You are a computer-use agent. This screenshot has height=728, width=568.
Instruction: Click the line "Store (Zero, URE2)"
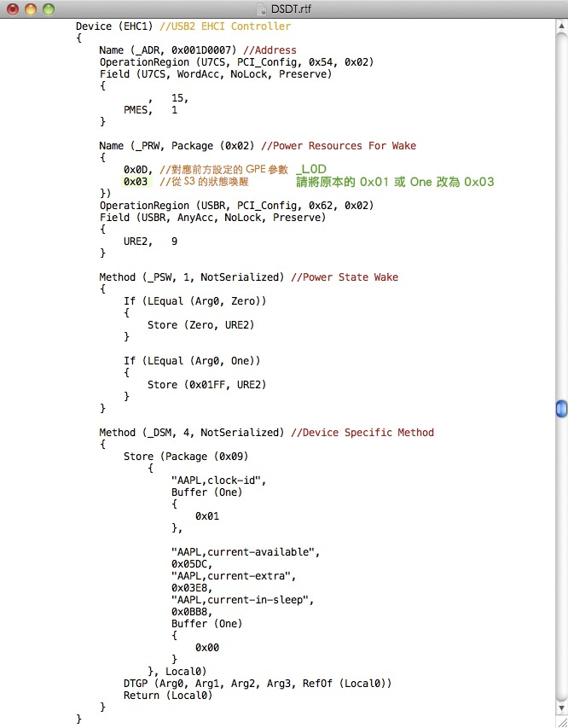(201, 325)
